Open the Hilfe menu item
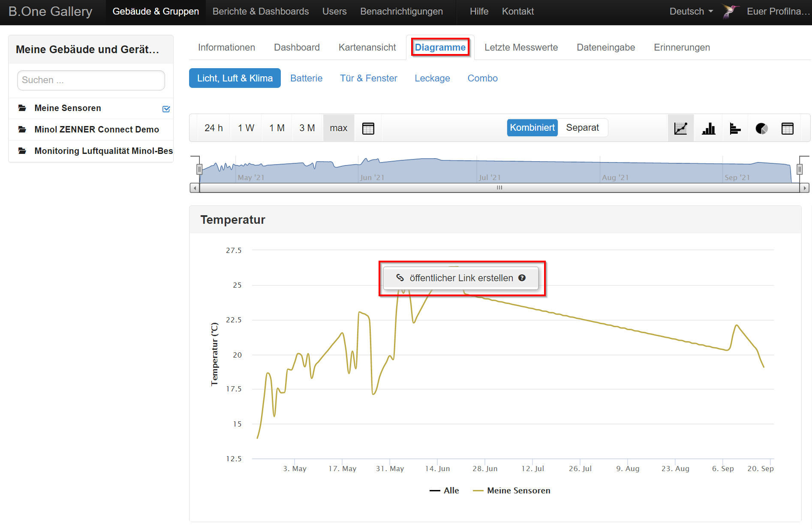Viewport: 812px width, 529px height. [x=479, y=12]
